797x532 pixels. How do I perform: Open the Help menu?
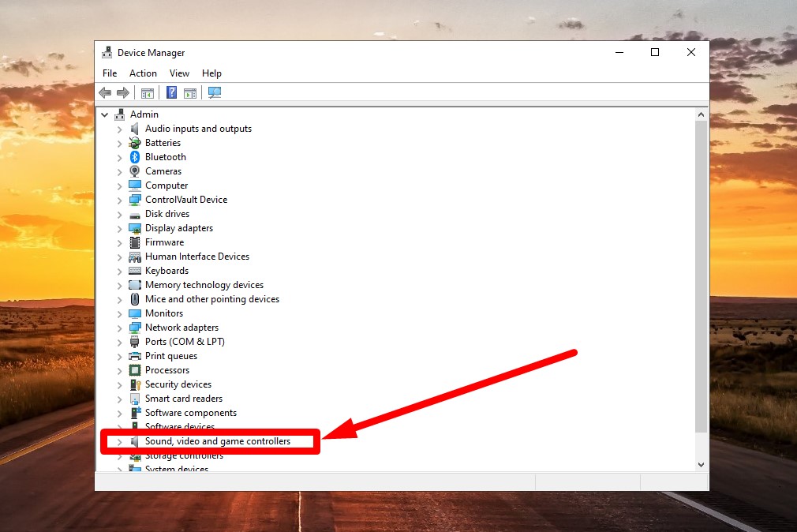coord(211,73)
